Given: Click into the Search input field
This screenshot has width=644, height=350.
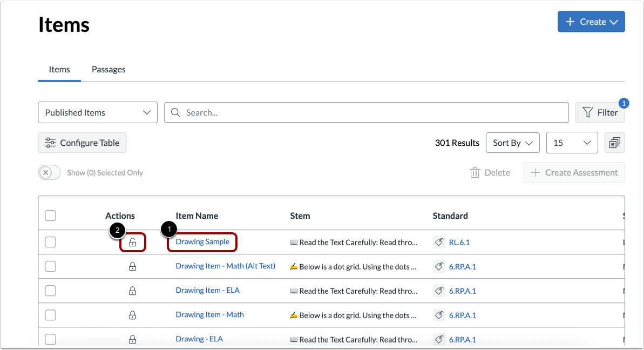Looking at the screenshot, I should pyautogui.click(x=367, y=112).
